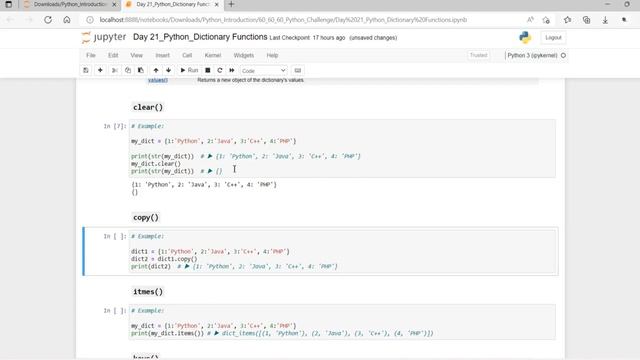Switch to the Downloads/Python_Introduction browser tab
Screen dimensions: 640x360
(69, 4)
